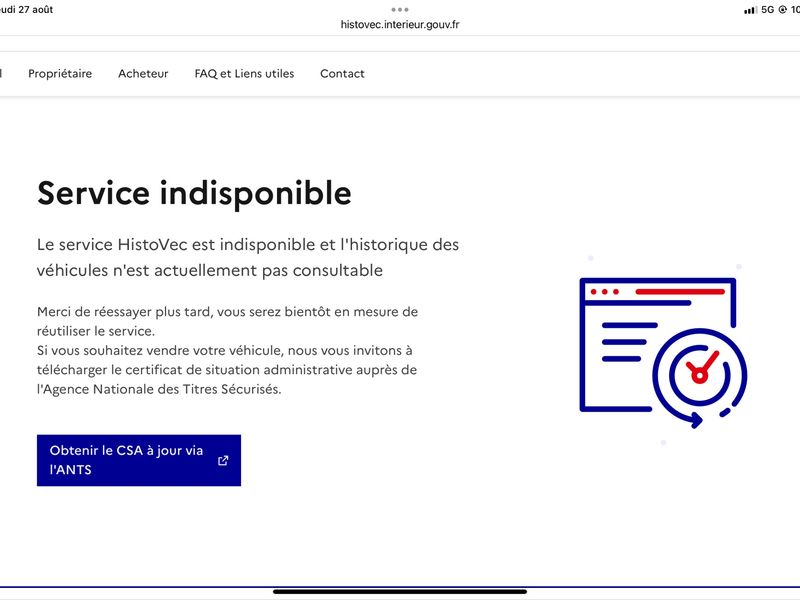Tap the home indicator bar at bottom

click(400, 592)
